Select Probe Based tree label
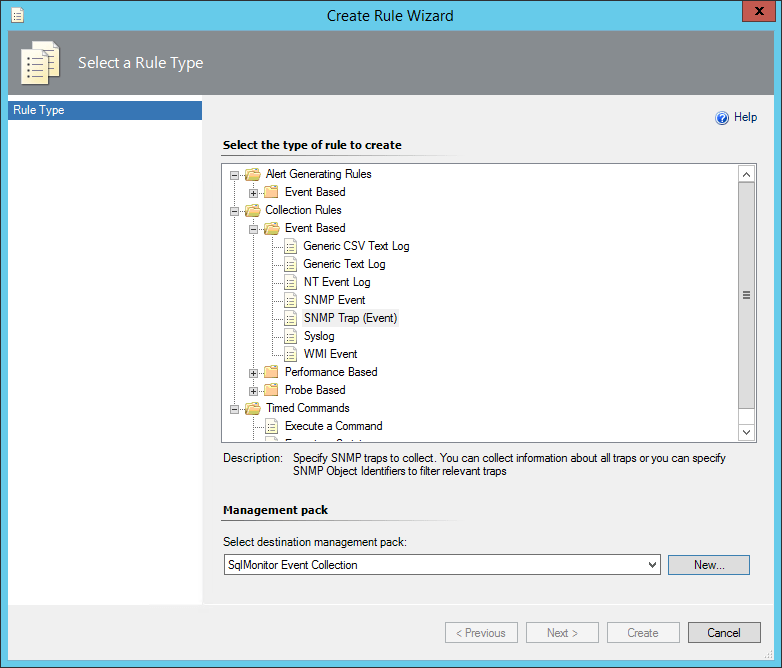 (315, 390)
